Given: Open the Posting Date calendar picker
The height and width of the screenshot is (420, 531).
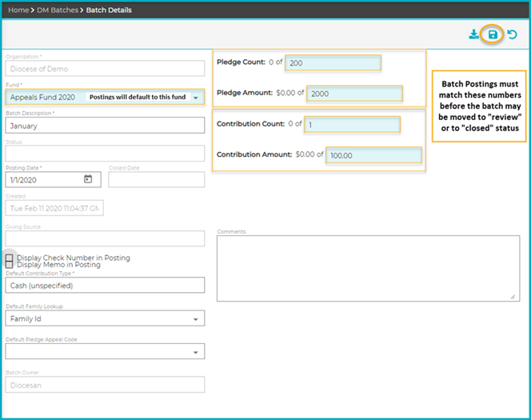Looking at the screenshot, I should pyautogui.click(x=88, y=179).
